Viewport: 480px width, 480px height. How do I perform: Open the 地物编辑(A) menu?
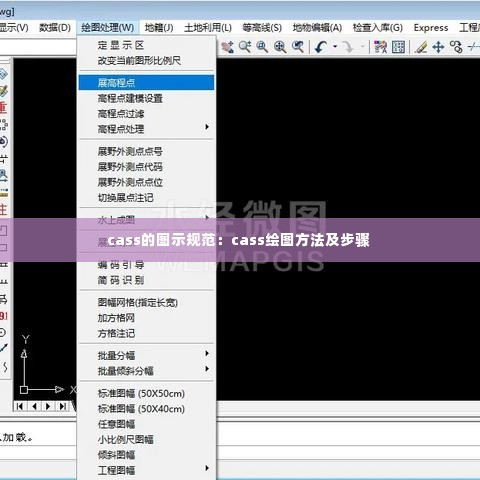(317, 28)
